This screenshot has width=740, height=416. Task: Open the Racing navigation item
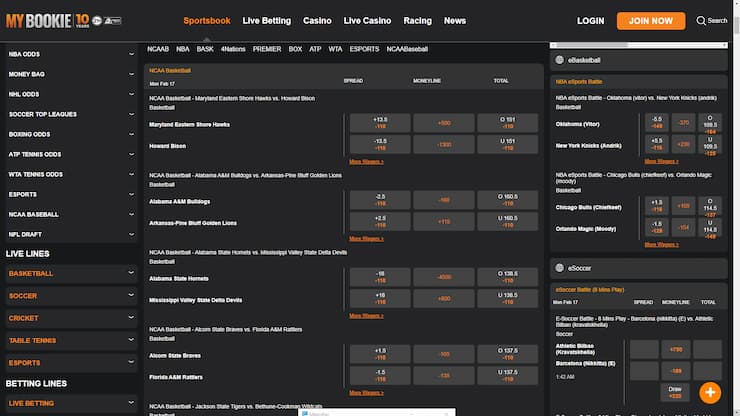point(418,21)
